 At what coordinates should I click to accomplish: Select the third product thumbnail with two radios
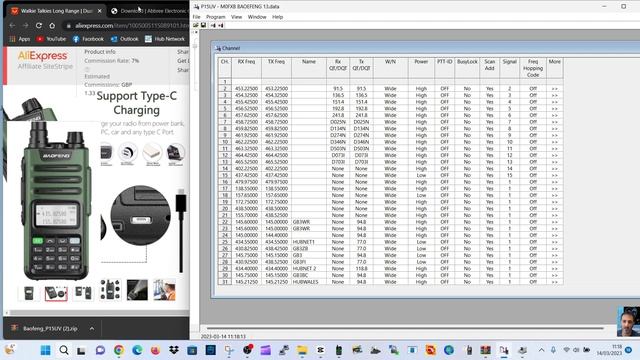pos(83,292)
